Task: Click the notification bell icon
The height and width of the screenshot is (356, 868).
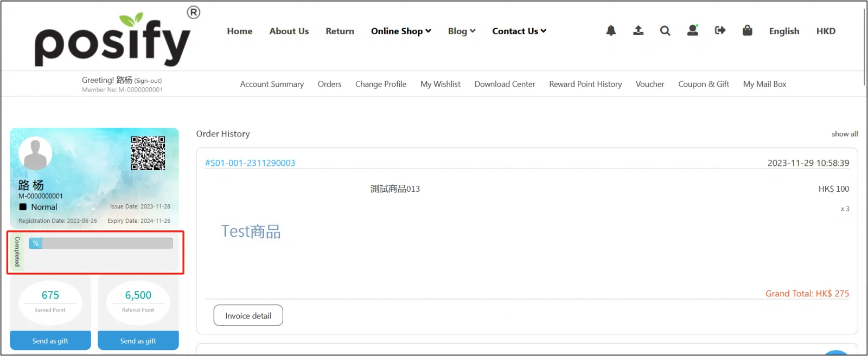Action: click(x=611, y=31)
